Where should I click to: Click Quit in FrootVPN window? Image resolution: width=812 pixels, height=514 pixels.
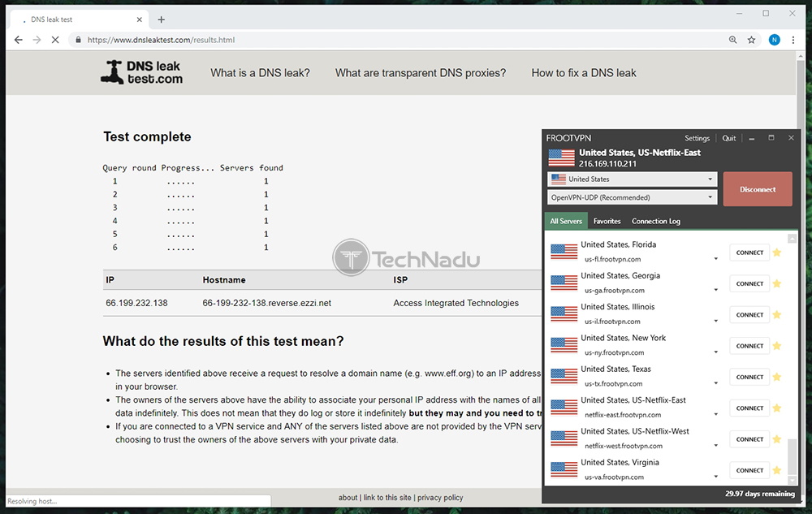(x=729, y=138)
